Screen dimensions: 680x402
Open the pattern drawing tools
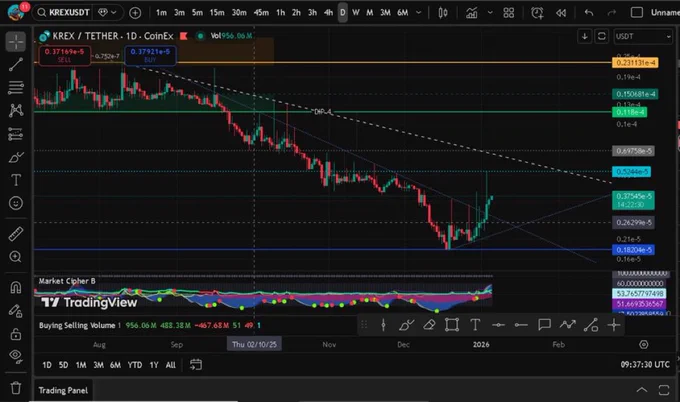coord(16,110)
